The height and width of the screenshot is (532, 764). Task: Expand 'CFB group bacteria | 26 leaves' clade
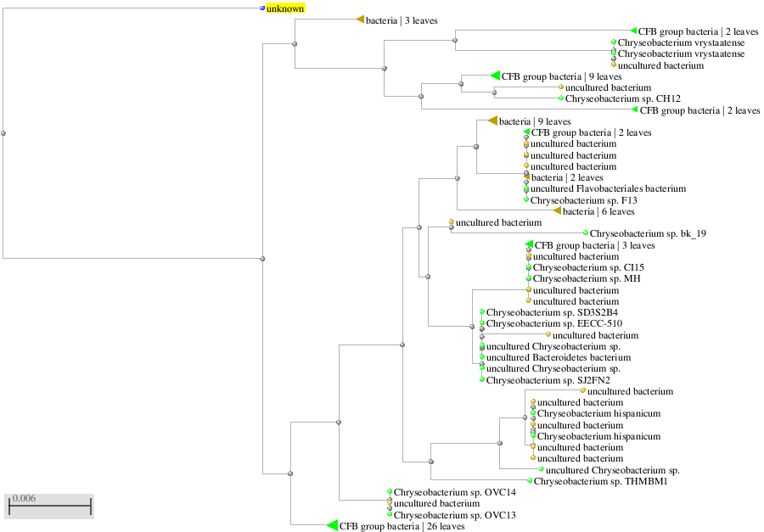tap(332, 526)
